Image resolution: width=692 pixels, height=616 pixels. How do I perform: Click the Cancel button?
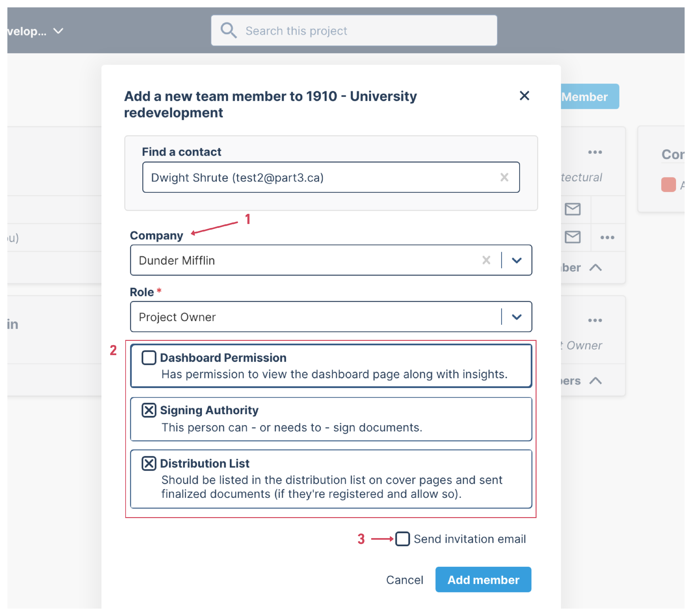click(x=404, y=580)
